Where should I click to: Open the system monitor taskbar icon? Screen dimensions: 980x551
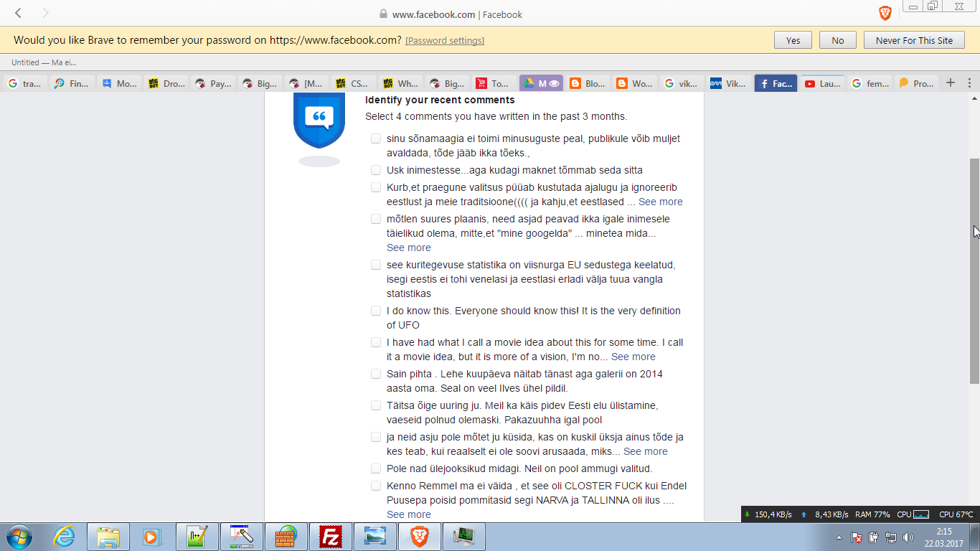tap(464, 537)
